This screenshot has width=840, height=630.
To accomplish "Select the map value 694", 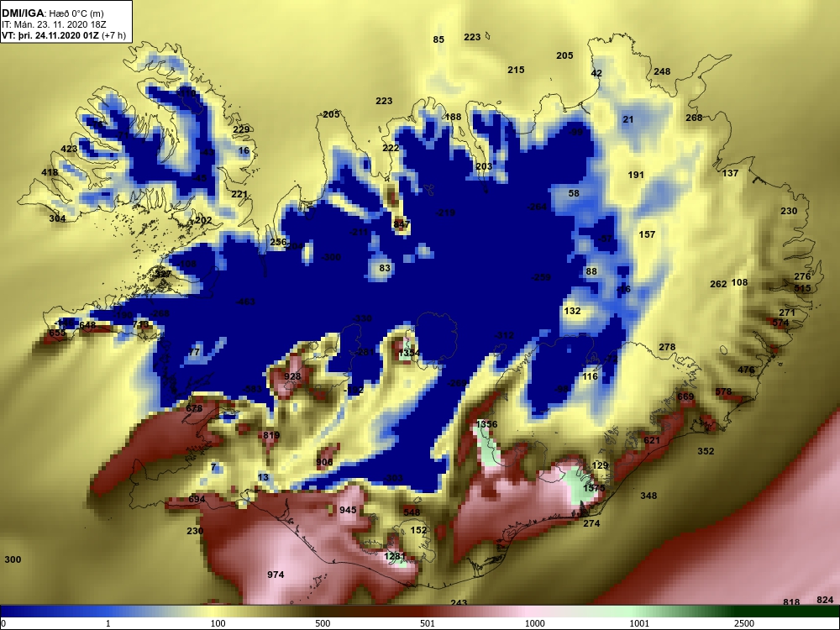I will 197,499.
